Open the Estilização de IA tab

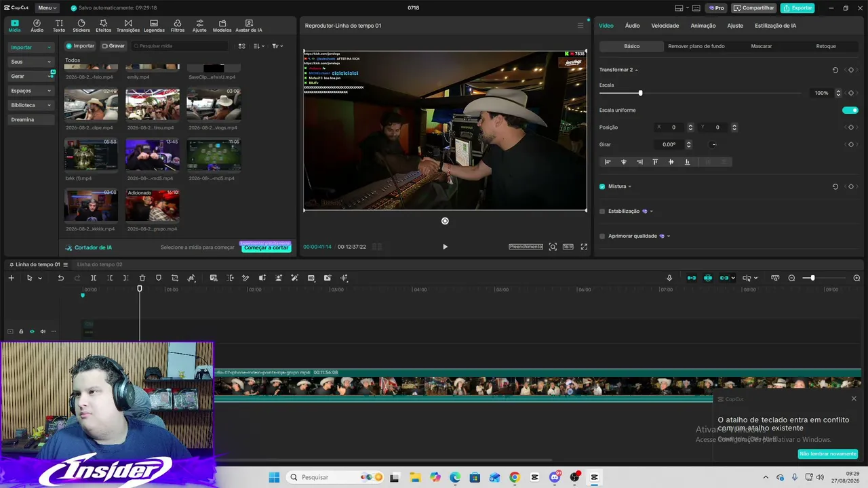tap(775, 26)
